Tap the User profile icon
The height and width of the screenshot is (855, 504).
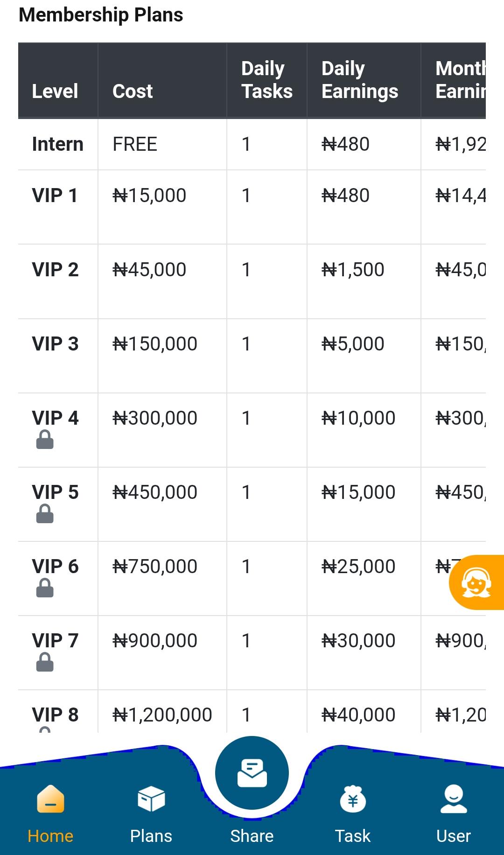coord(454,799)
